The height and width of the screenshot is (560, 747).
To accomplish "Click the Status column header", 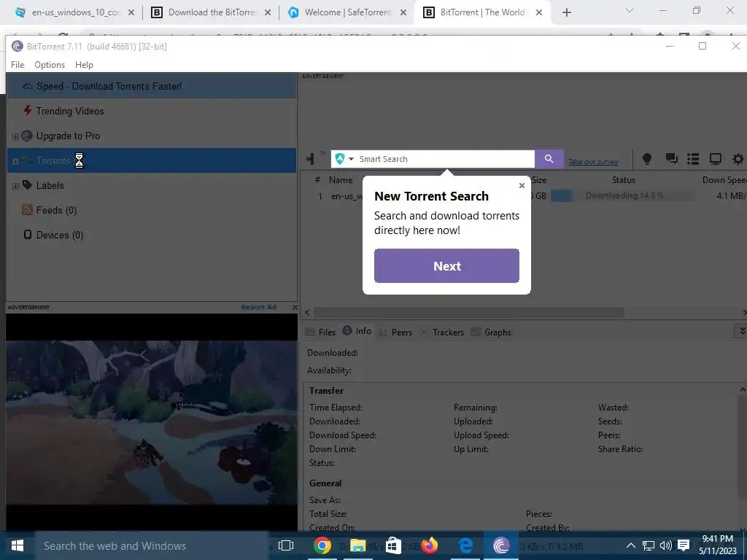I will click(624, 180).
